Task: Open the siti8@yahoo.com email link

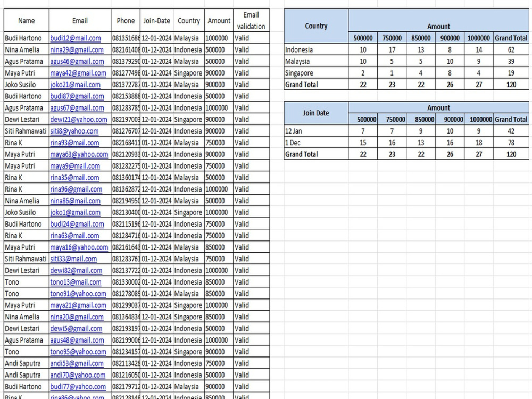Action: point(74,131)
